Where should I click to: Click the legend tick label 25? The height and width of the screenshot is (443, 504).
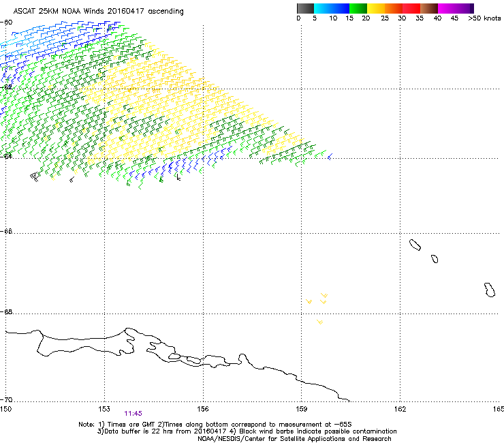coord(385,18)
